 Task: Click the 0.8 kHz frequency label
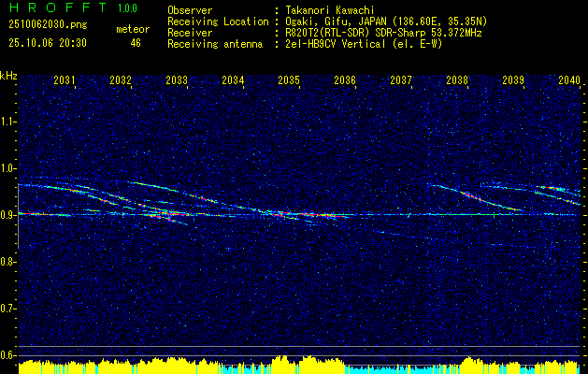click(x=7, y=262)
